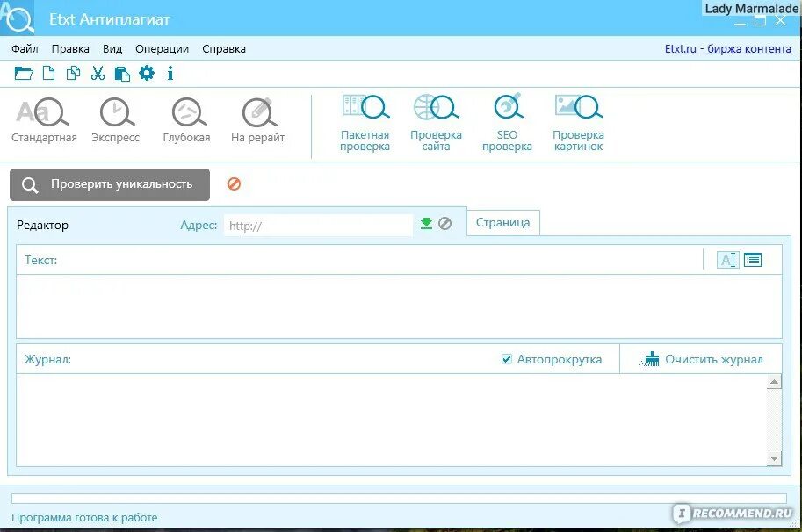This screenshot has width=802, height=532.
Task: Switch to text editing mode icon
Action: point(728,260)
